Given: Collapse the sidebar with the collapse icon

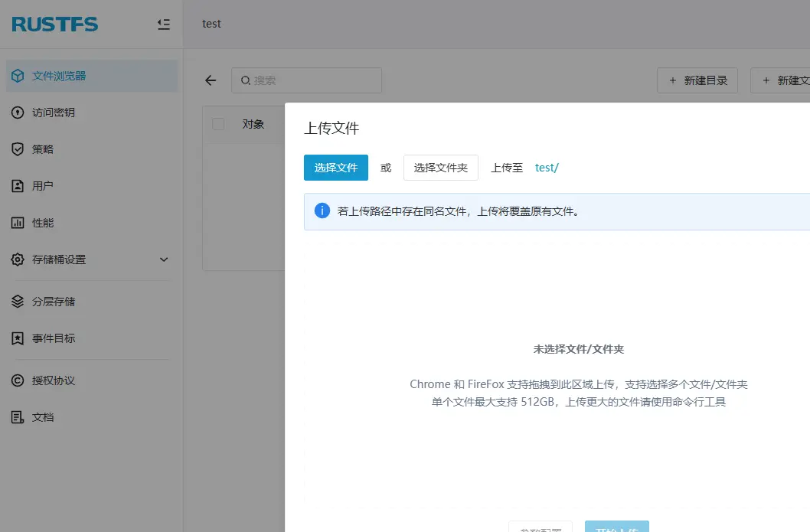Looking at the screenshot, I should tap(163, 24).
